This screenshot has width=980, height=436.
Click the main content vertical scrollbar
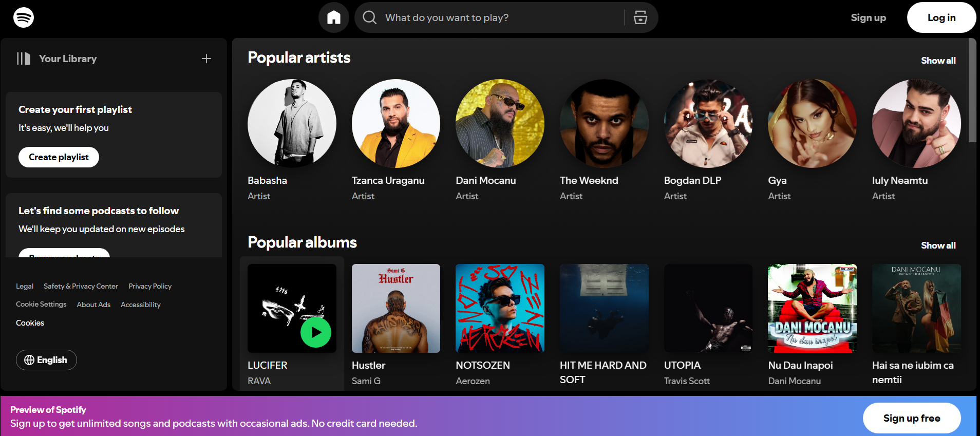click(x=972, y=92)
